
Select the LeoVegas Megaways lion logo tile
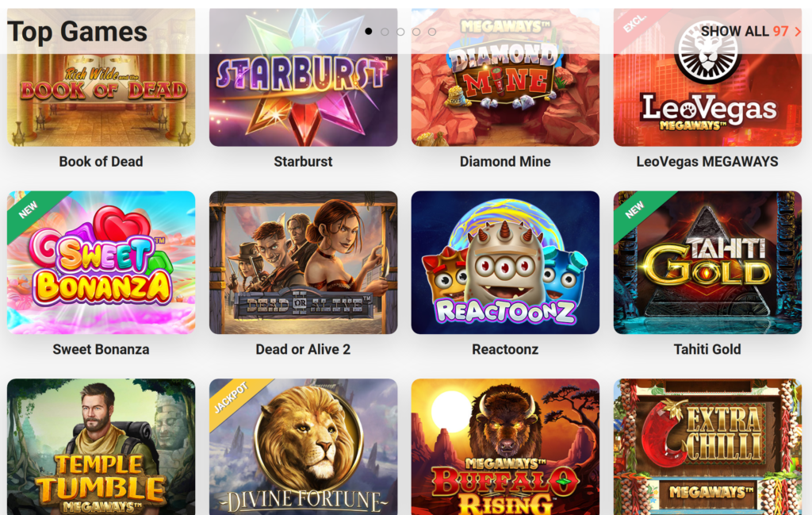point(707,77)
